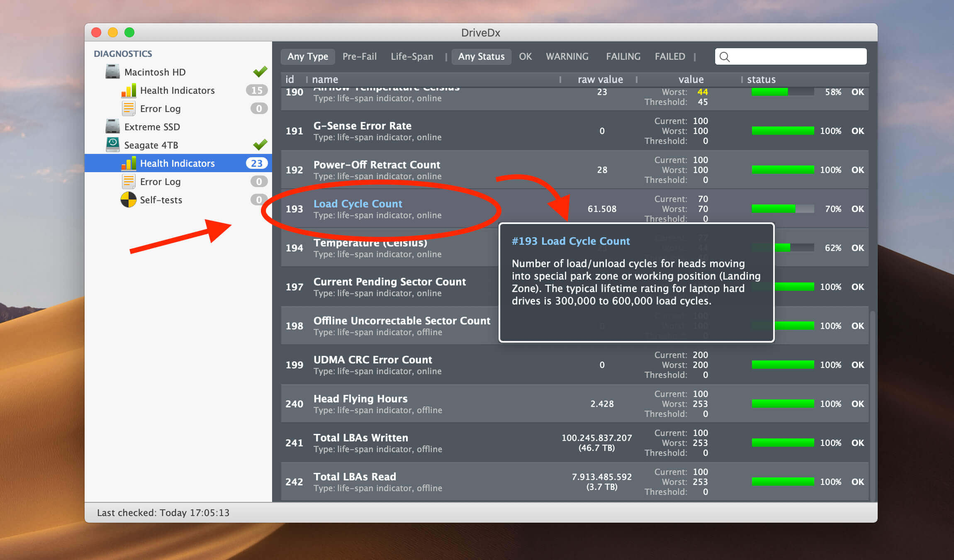
Task: Filter by Life-Span indicator type
Action: [412, 56]
